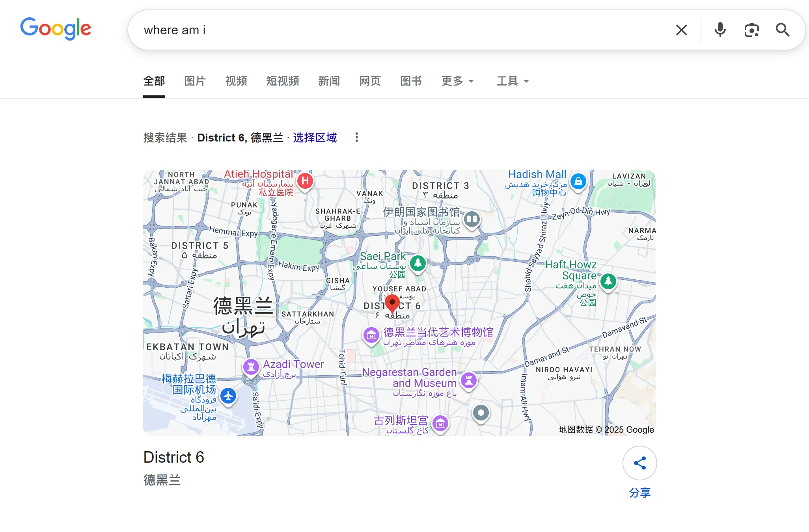Switch to the 图片 tab

pyautogui.click(x=195, y=81)
